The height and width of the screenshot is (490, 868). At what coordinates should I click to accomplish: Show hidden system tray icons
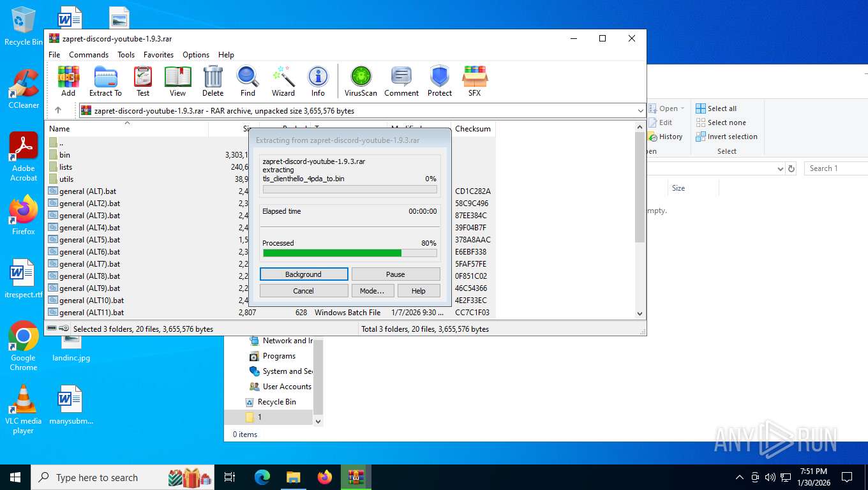coord(740,477)
